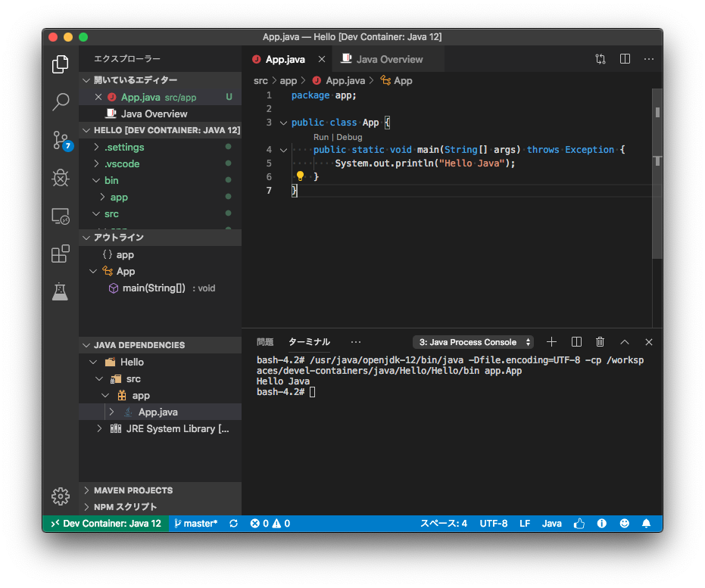Split the editor to the right

(x=625, y=59)
